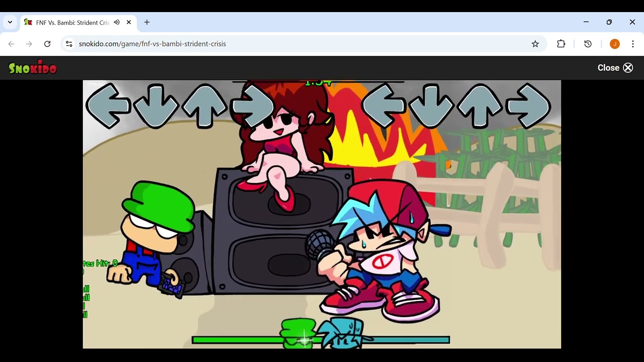Go forward to the next page
The height and width of the screenshot is (362, 644).
tap(29, 44)
